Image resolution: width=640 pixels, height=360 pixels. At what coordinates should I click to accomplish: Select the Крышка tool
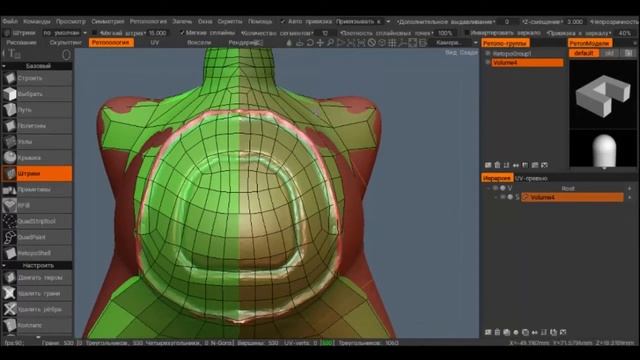(37, 158)
